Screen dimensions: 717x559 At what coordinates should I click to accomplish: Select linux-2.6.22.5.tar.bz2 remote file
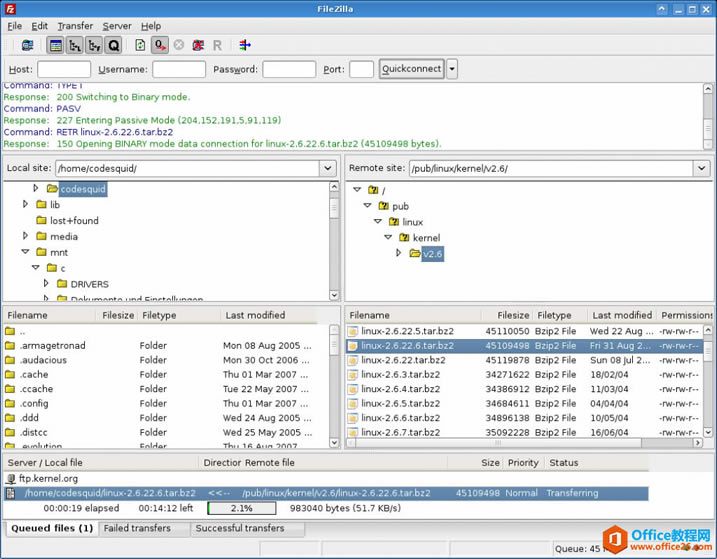[524, 331]
